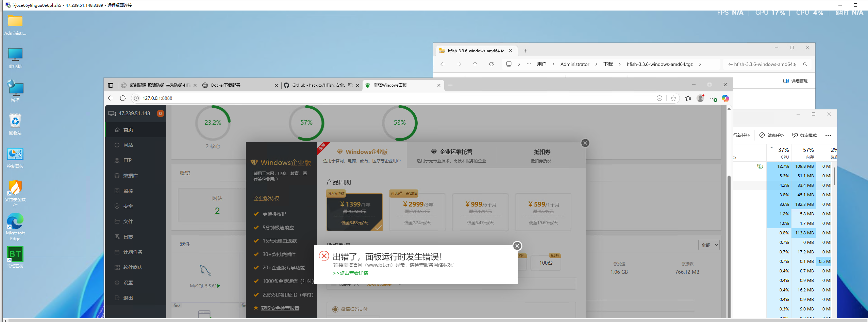Click the >>点击查看详情 link
This screenshot has height=322, width=868.
[351, 273]
